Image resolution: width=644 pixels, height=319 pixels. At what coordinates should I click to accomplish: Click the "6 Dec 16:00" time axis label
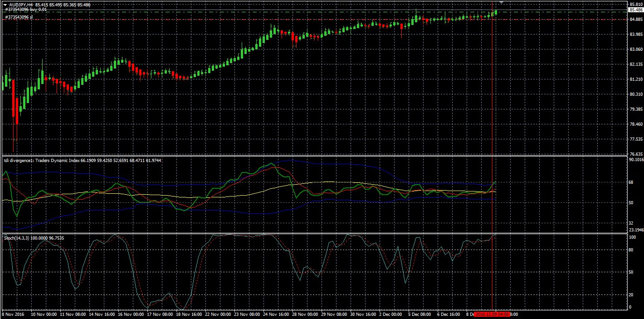click(x=449, y=314)
